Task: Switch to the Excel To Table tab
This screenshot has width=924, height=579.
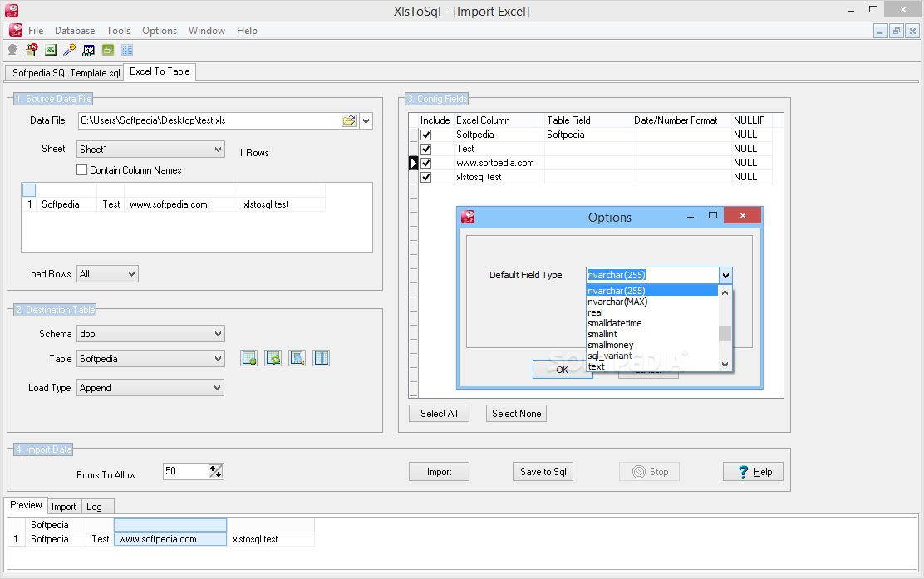Action: [x=160, y=71]
